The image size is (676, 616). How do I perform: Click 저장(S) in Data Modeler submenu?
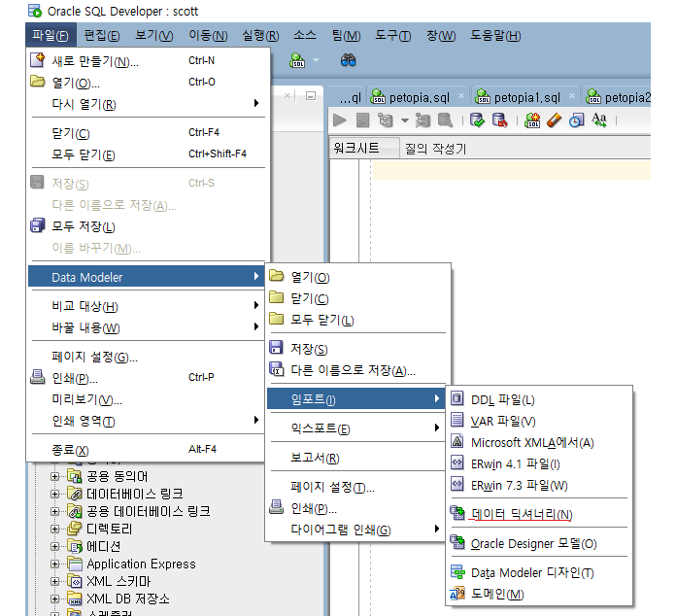[x=357, y=349]
